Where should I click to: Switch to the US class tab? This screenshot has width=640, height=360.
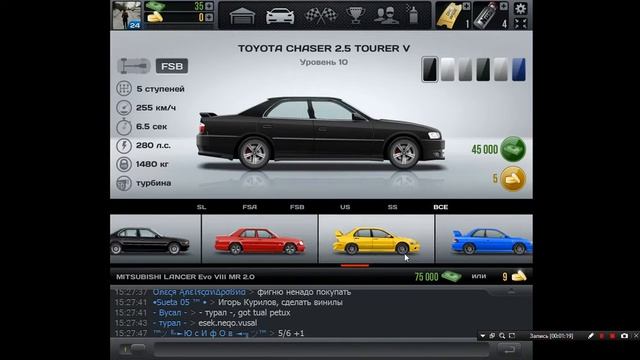pyautogui.click(x=345, y=207)
